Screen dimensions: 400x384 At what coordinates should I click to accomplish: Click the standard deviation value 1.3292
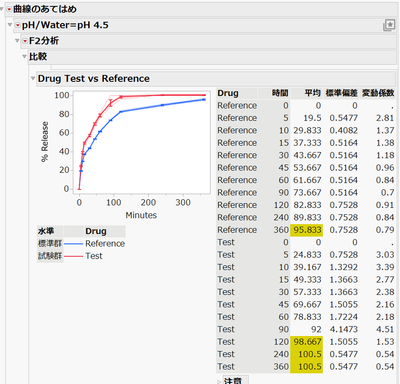344,267
